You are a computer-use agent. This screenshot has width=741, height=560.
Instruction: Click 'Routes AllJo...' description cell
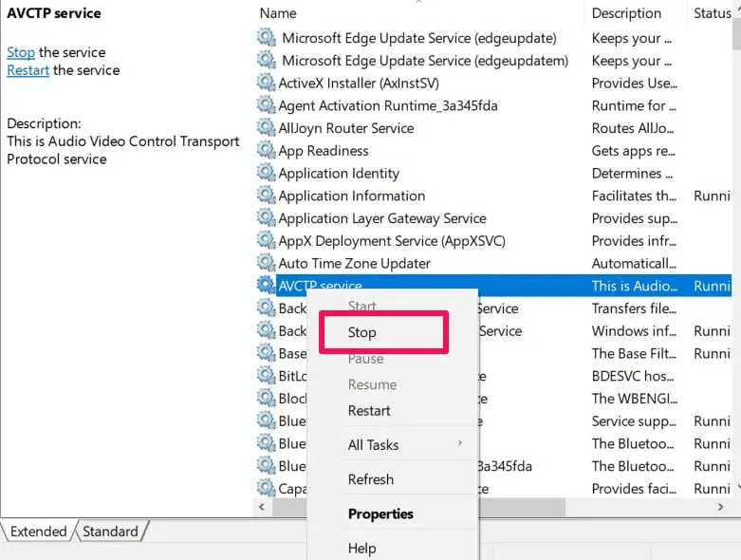(x=633, y=128)
